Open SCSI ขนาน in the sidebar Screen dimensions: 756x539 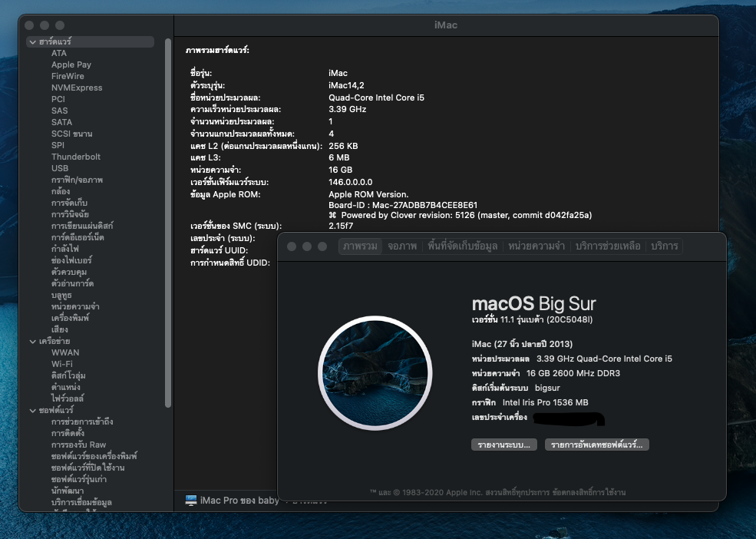click(71, 134)
